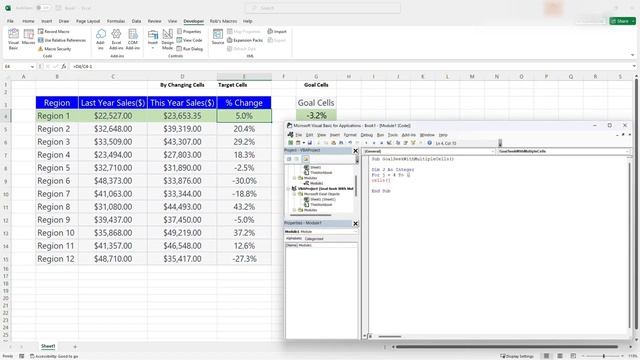Open the Rob's Macros ribbon tab
640x360 pixels.
(223, 21)
